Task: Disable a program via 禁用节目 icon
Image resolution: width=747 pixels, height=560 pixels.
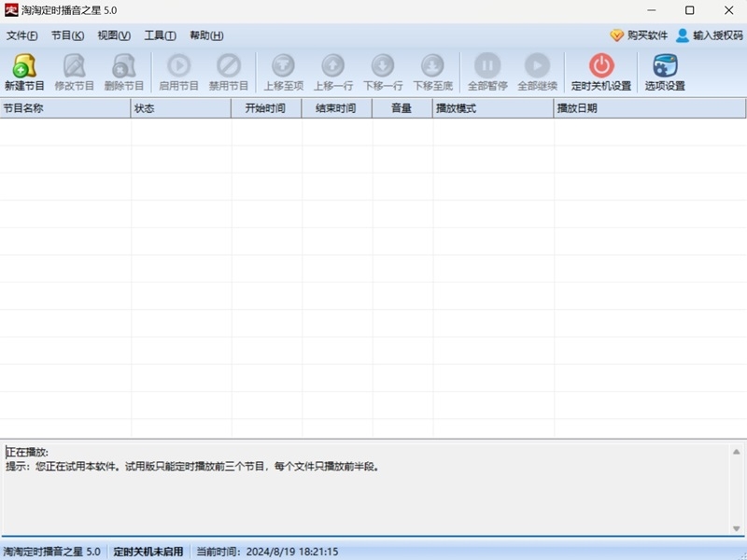Action: pyautogui.click(x=229, y=72)
